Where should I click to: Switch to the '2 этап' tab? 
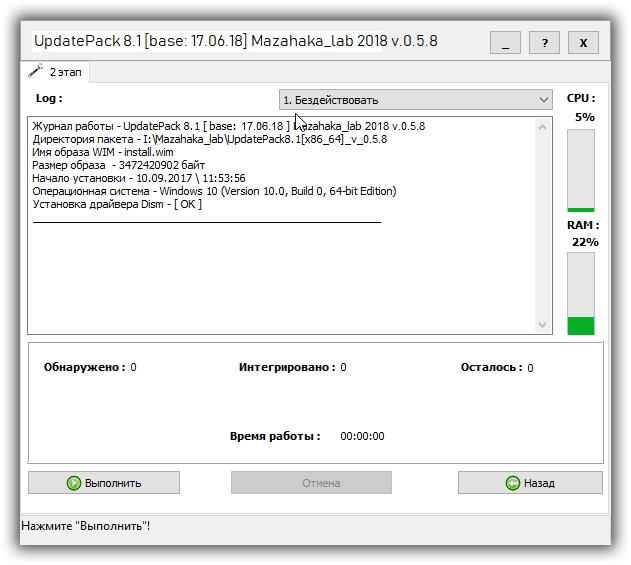[x=55, y=72]
